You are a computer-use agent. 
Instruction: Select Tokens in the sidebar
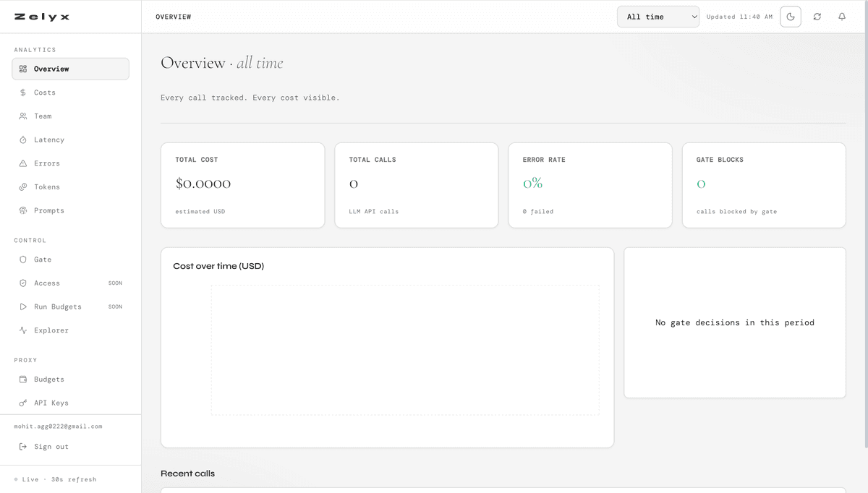[70, 187]
